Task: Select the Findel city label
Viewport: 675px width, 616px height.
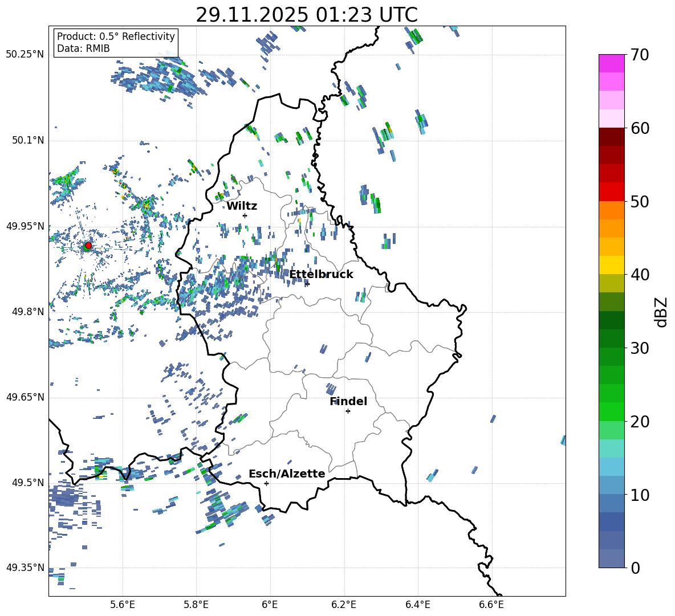Action: 348,401
